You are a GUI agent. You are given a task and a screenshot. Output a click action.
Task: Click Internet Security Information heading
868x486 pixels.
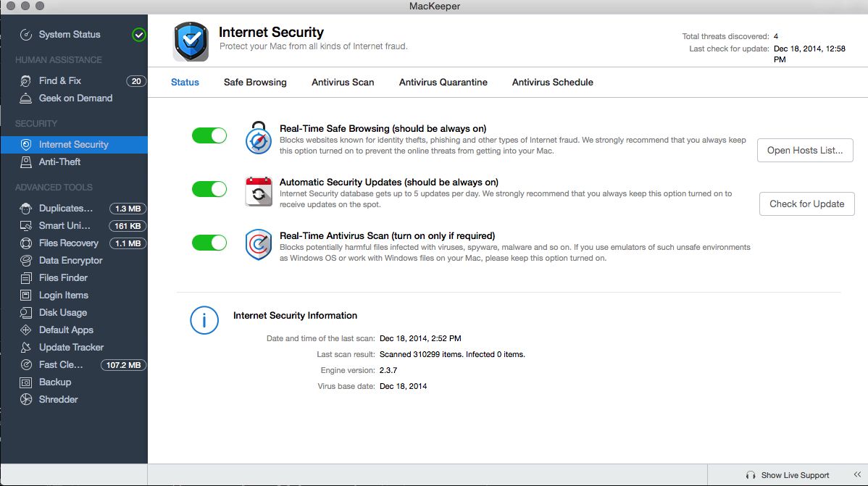click(295, 316)
